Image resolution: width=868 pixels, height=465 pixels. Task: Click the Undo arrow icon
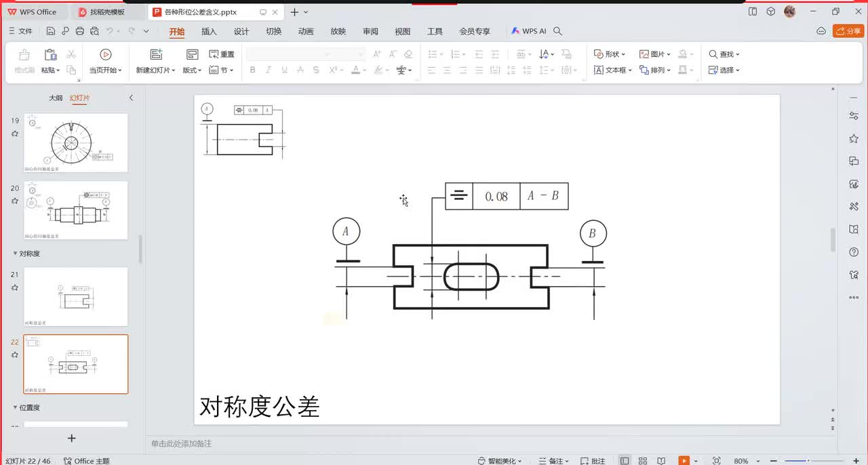click(110, 31)
